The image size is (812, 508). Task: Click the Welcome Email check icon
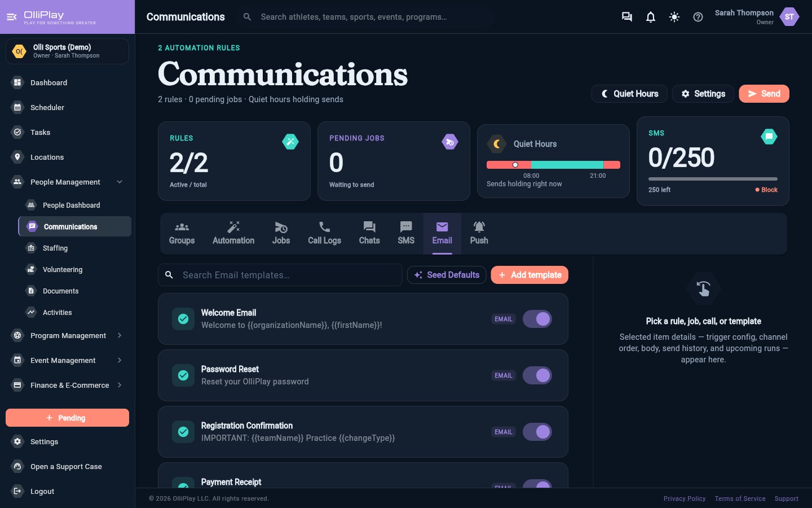coord(183,319)
